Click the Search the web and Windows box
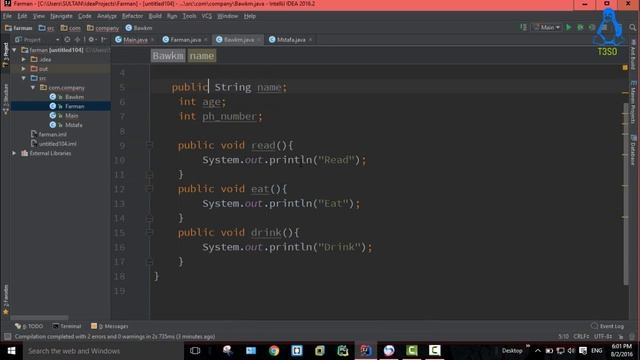 coord(103,351)
